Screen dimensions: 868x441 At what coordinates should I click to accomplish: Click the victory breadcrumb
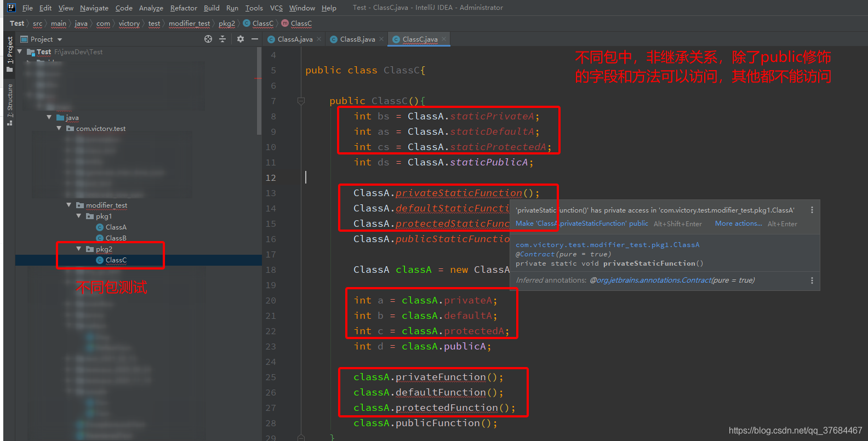click(x=129, y=24)
